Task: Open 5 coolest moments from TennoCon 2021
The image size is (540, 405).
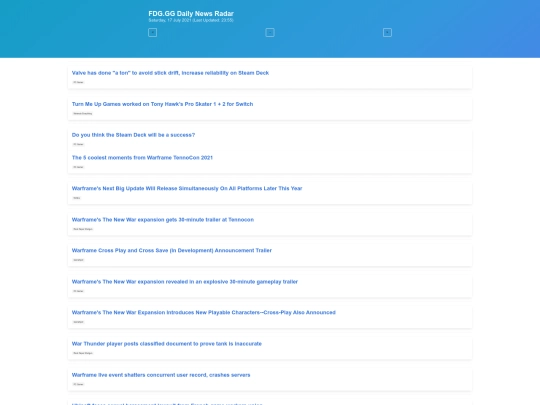Action: [142, 158]
